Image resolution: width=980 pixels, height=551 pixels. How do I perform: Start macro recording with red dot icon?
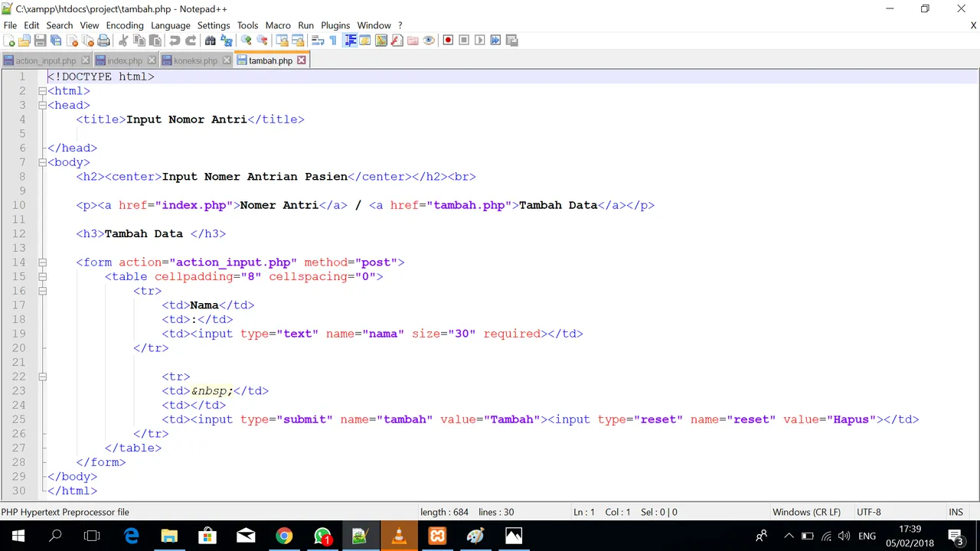pyautogui.click(x=449, y=40)
